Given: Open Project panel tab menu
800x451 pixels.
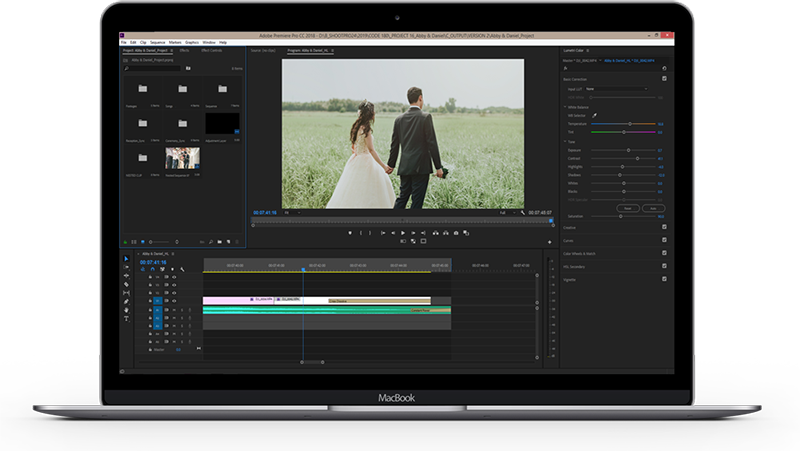Looking at the screenshot, I should [172, 51].
